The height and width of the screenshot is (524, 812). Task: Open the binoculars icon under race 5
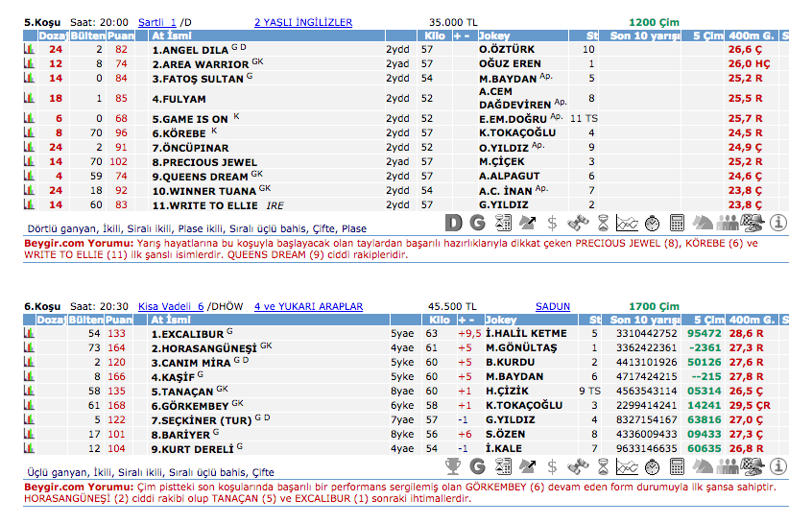(577, 223)
